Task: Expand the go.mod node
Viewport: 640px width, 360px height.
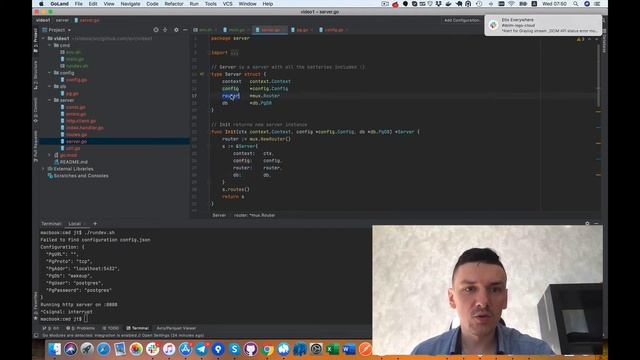Action: (x=50, y=155)
